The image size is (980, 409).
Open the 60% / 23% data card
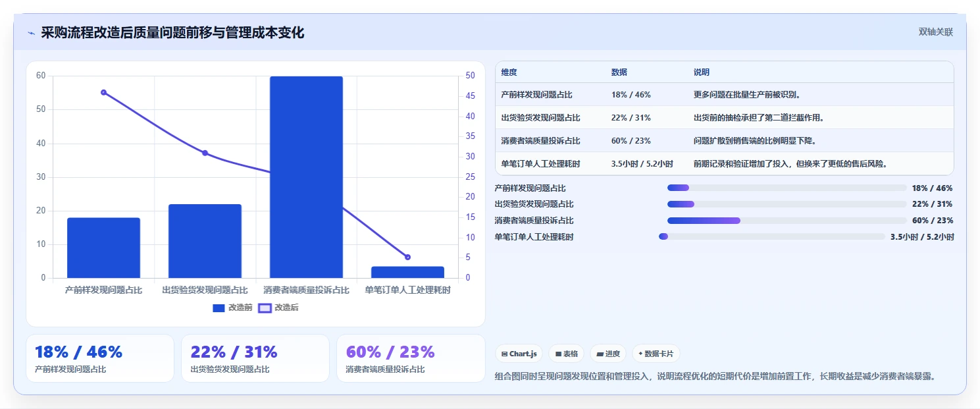(x=411, y=358)
